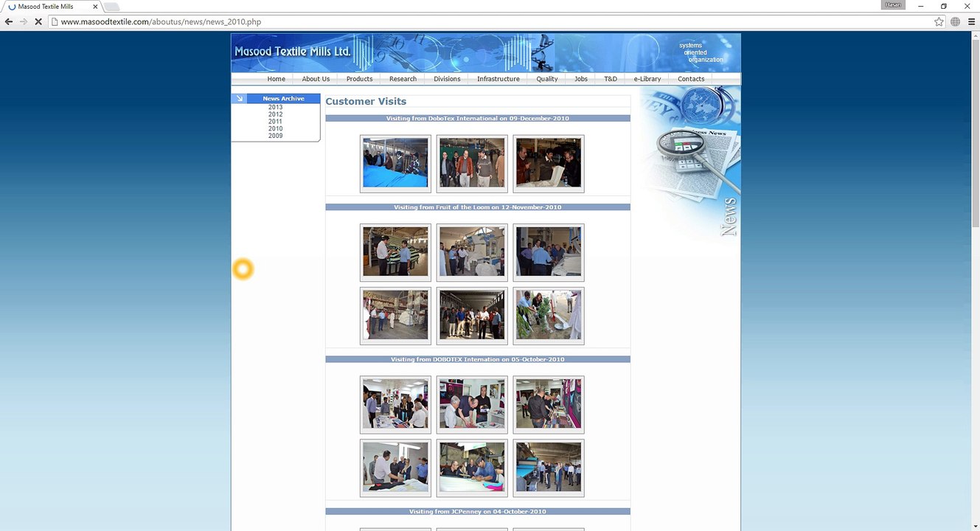Open Chrome hamburger menu
This screenshot has width=980, height=531.
[971, 21]
